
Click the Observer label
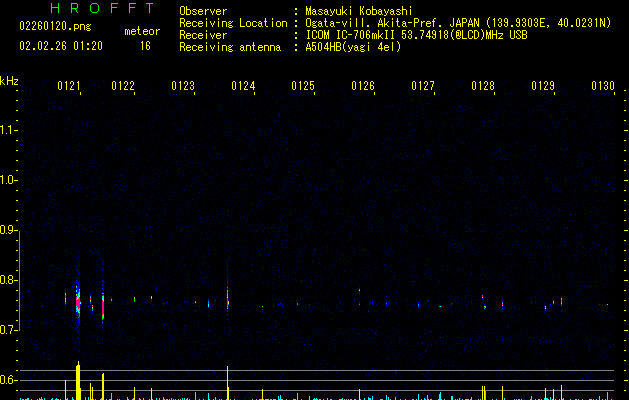(203, 11)
